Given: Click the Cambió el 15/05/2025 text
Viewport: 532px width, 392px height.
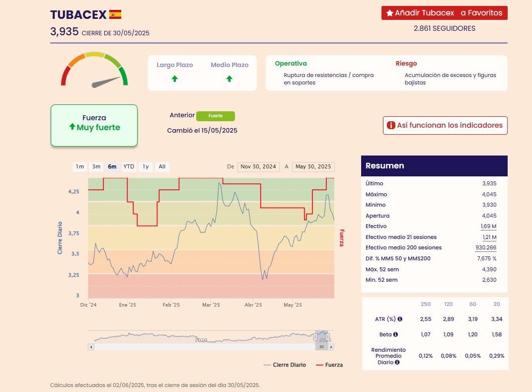Looking at the screenshot, I should tap(202, 130).
